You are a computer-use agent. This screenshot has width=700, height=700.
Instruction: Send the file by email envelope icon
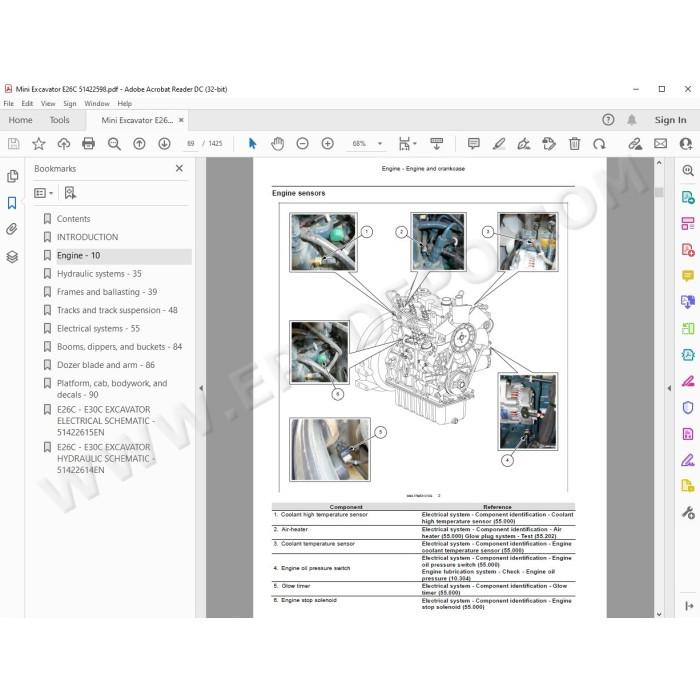point(660,144)
